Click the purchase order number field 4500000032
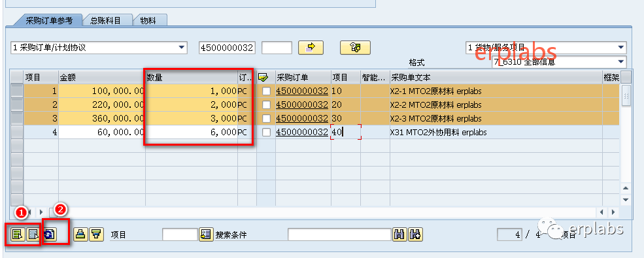The image size is (644, 258). pos(227,48)
